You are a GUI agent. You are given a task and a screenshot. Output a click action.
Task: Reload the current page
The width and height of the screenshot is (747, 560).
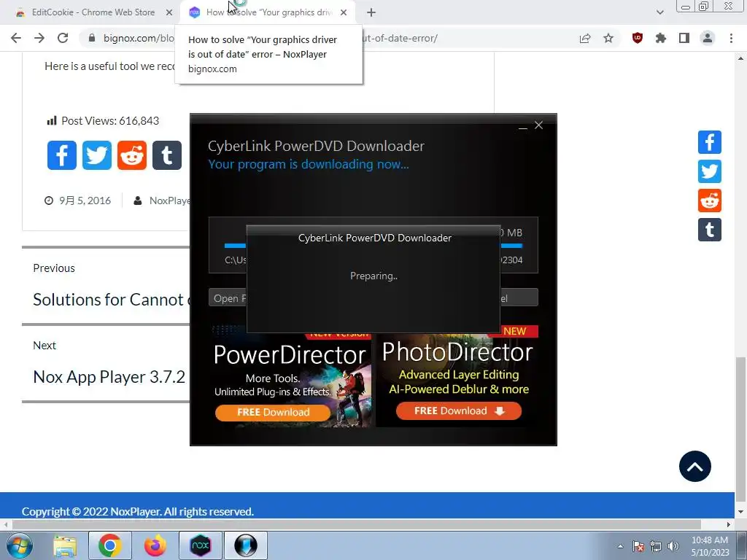[x=63, y=38]
